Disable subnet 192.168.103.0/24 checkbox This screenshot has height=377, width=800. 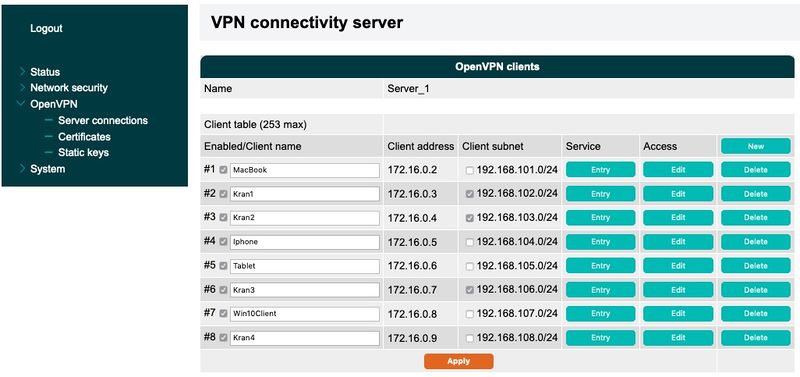(x=469, y=218)
